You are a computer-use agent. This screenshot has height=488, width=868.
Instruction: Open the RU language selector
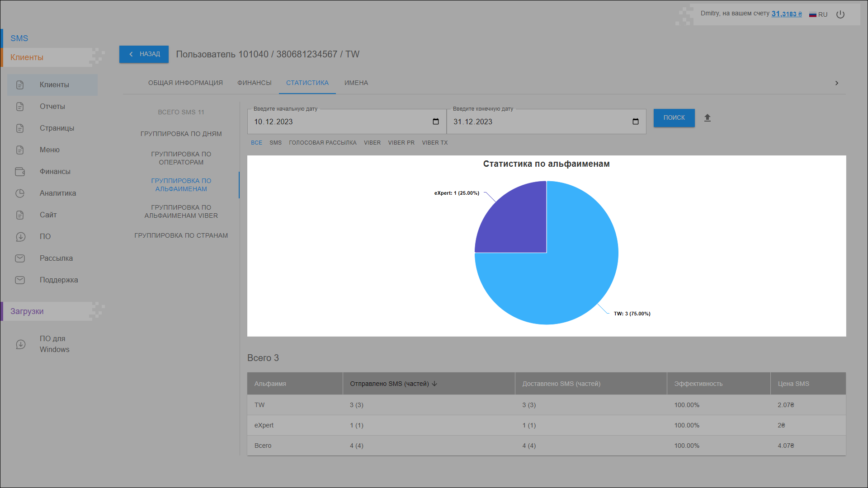[818, 14]
